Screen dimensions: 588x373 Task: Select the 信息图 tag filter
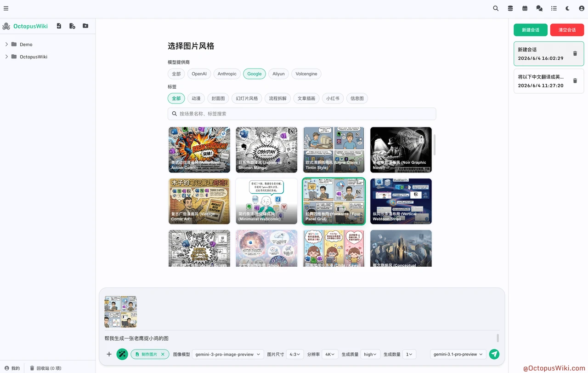point(357,98)
